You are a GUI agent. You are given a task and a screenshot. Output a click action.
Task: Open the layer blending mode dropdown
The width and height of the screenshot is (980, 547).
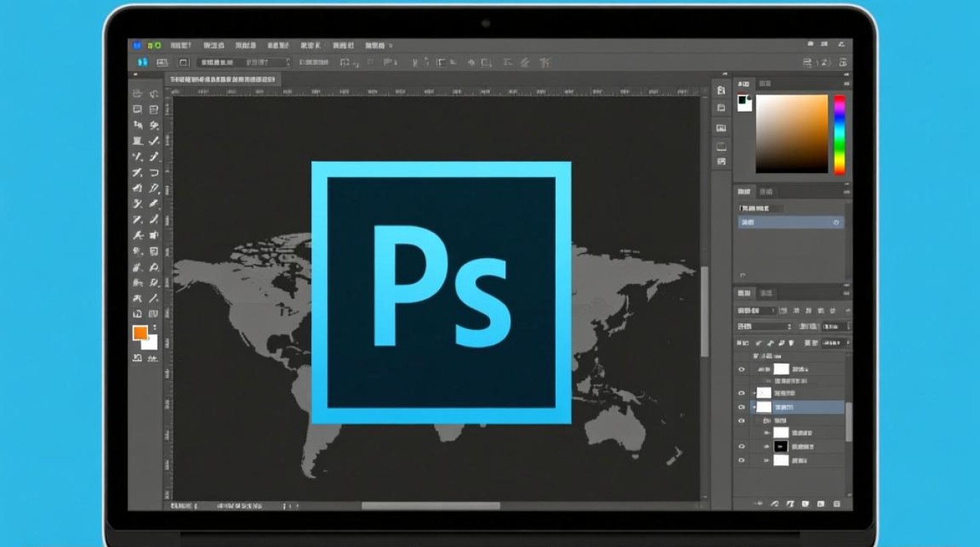click(x=758, y=310)
